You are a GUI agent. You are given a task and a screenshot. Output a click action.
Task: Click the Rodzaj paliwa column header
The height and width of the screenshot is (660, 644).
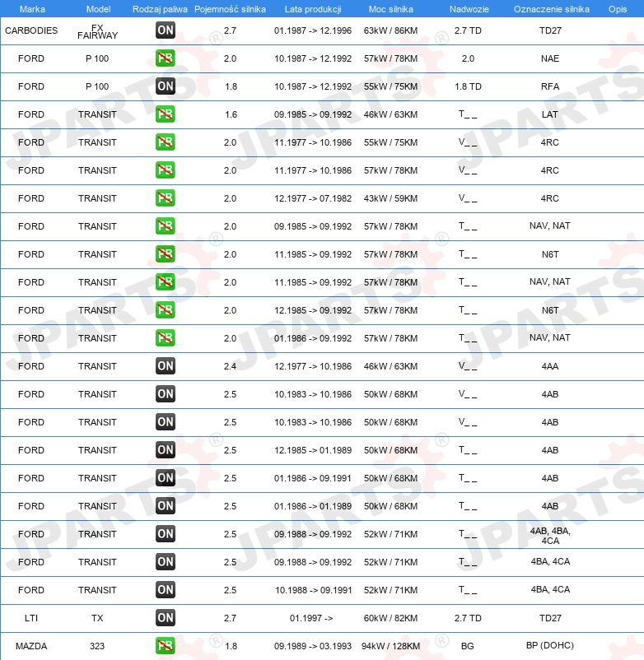tap(160, 9)
